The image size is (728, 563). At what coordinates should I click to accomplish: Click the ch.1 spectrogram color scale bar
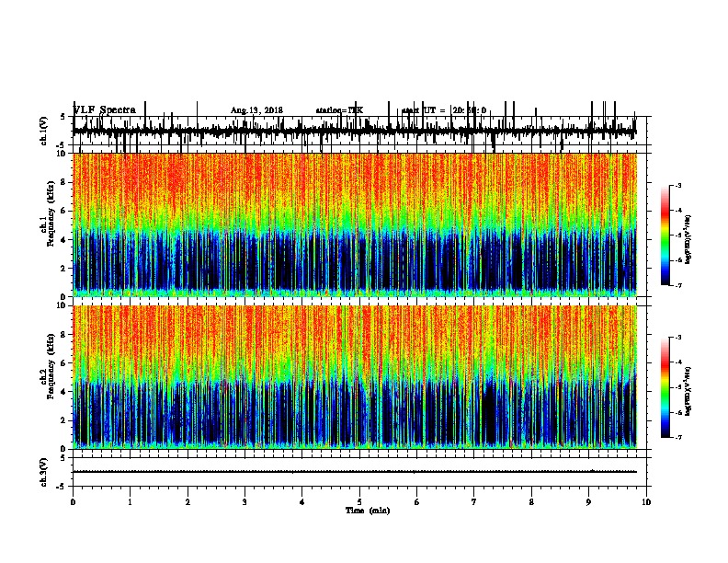click(x=665, y=236)
